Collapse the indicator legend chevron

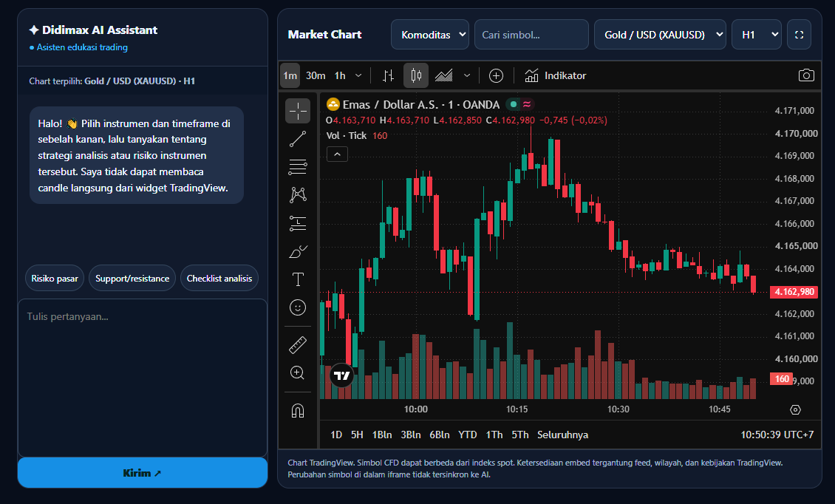coord(337,154)
